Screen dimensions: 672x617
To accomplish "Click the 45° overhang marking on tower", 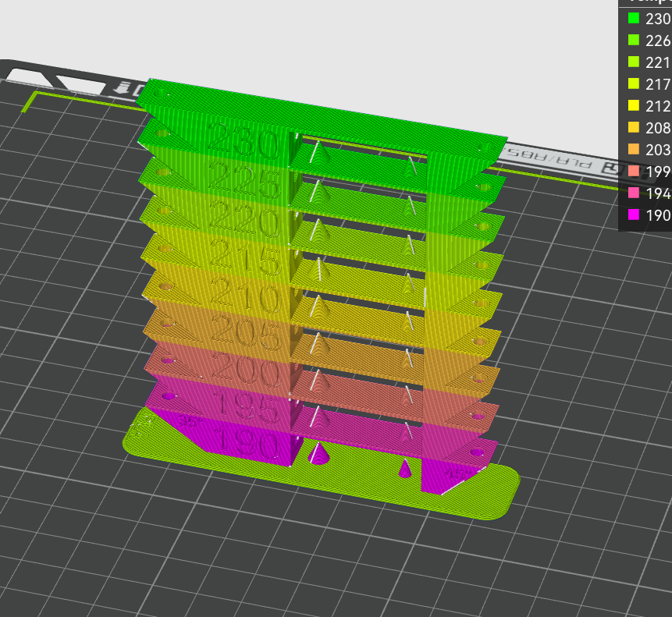I will pyautogui.click(x=457, y=474).
